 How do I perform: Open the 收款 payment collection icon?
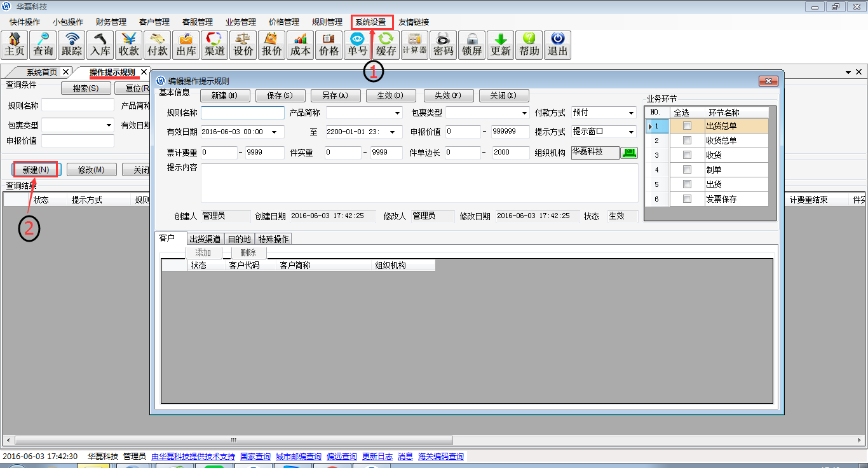tap(129, 45)
